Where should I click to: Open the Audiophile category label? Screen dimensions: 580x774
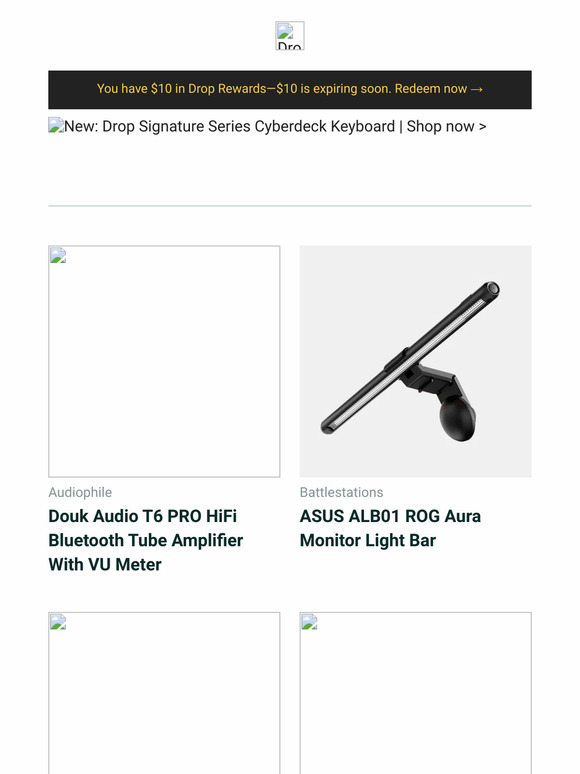(80, 492)
